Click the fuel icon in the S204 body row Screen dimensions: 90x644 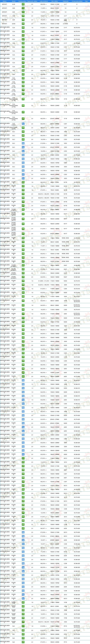23,285
